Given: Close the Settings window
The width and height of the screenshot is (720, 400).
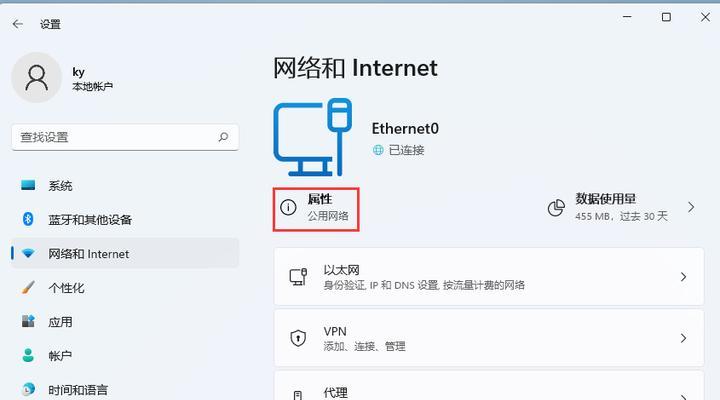Looking at the screenshot, I should point(705,17).
